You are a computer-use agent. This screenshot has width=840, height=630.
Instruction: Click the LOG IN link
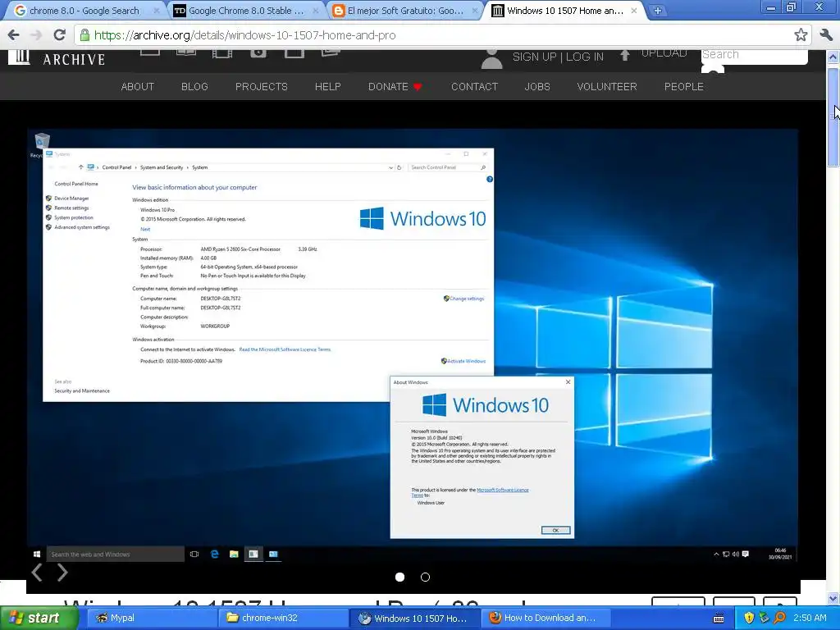(584, 57)
